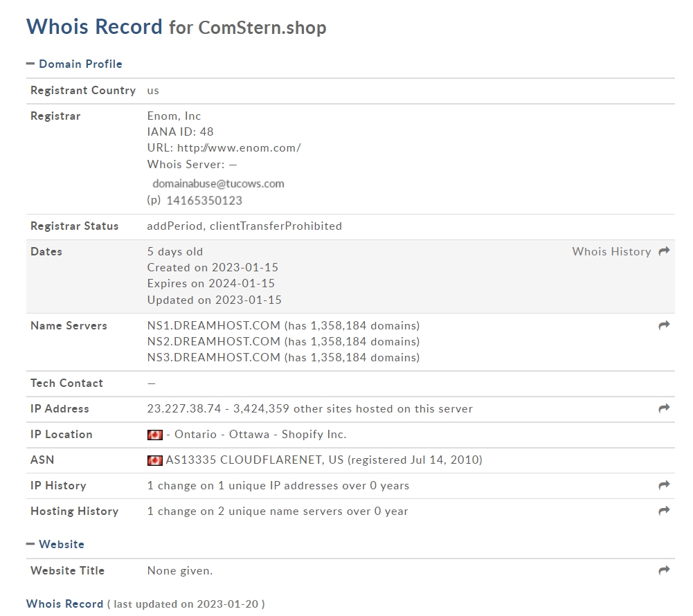Screen dimensions: 693x616
Task: Collapse the Website section
Action: 55,545
